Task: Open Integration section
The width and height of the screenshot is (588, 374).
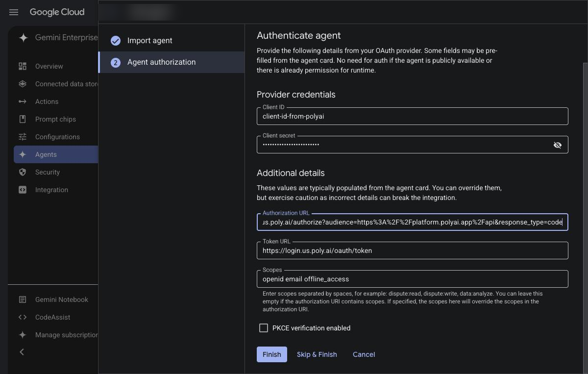Action: pyautogui.click(x=56, y=190)
